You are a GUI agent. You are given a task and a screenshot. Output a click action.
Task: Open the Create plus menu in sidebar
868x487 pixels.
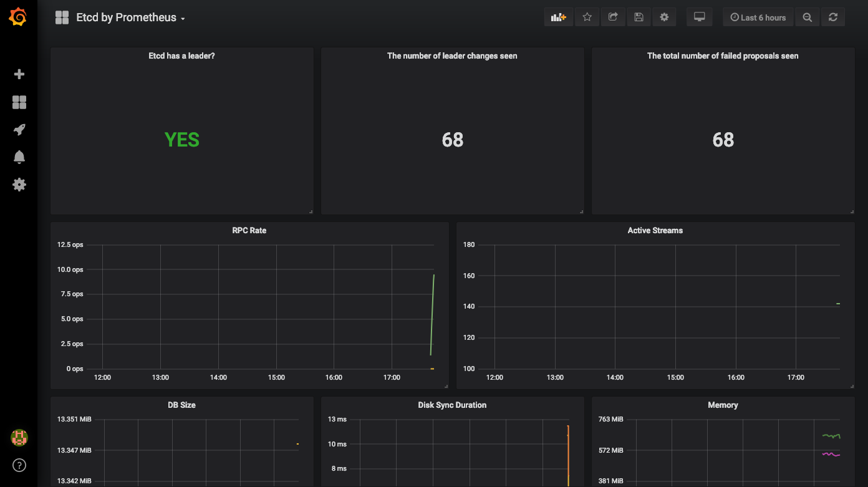[x=19, y=74]
